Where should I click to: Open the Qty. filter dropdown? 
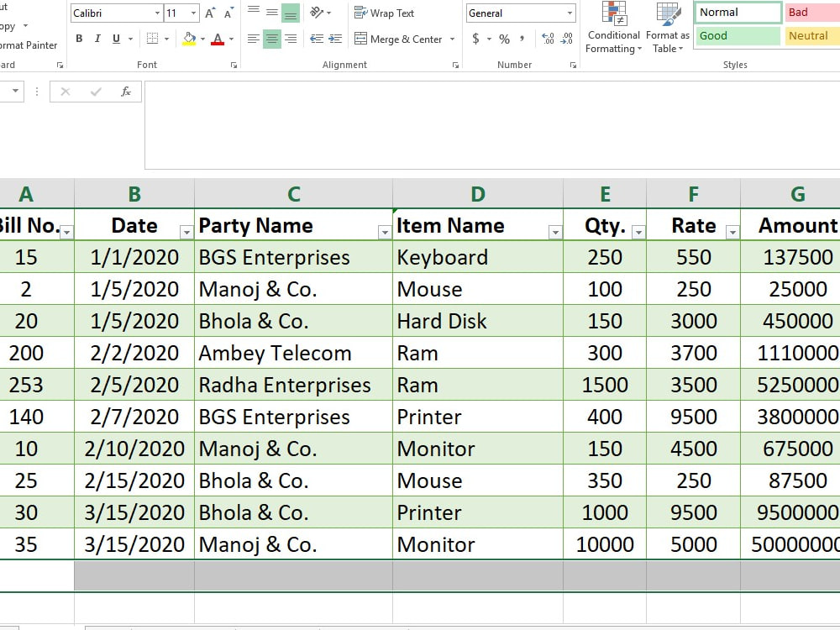click(638, 232)
